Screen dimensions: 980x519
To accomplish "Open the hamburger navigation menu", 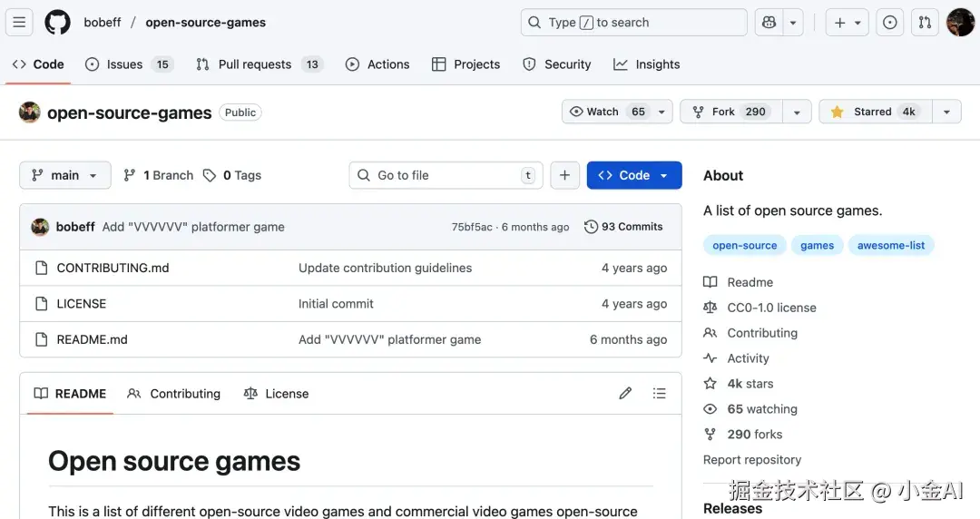I will (19, 23).
